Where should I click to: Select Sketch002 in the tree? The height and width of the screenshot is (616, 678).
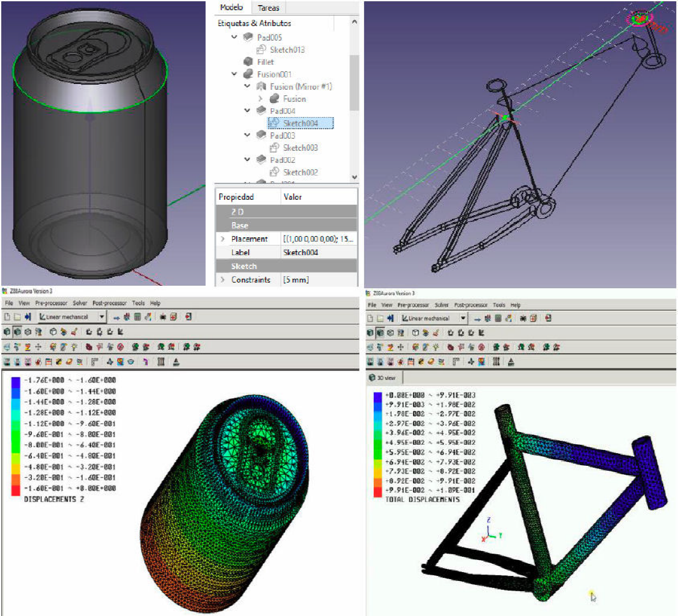[300, 172]
